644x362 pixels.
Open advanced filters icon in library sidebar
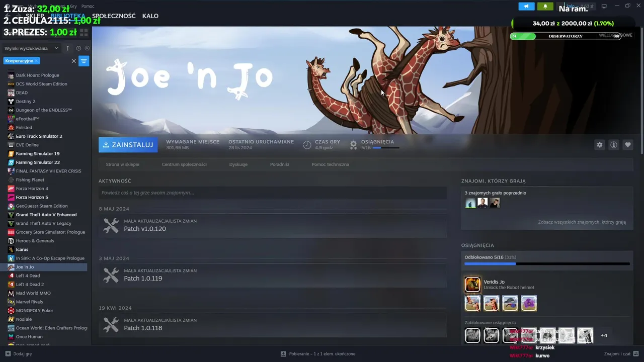pyautogui.click(x=84, y=61)
